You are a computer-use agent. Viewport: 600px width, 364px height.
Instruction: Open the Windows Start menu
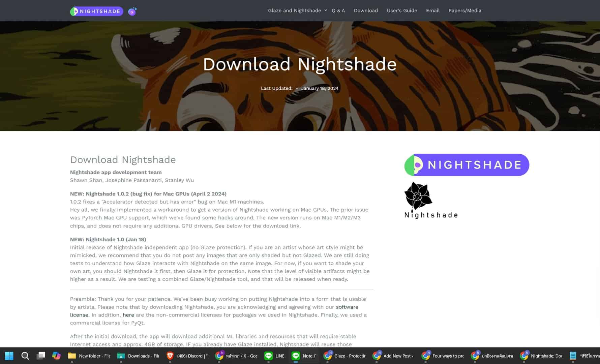[x=9, y=356]
